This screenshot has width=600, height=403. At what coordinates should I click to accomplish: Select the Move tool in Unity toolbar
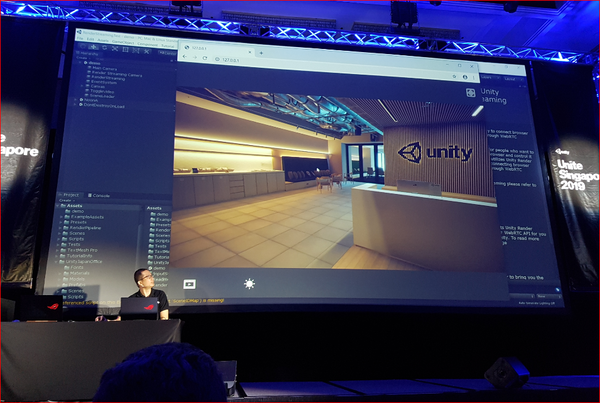(x=93, y=47)
